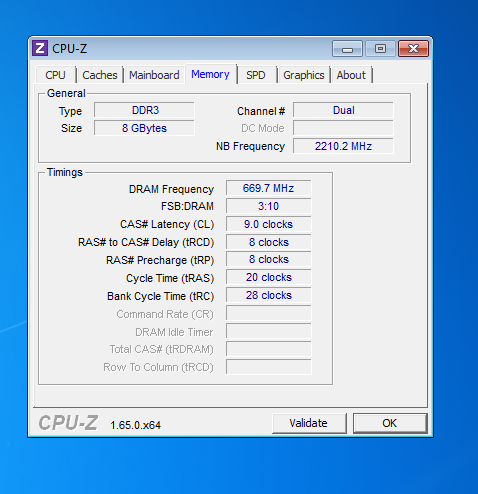Click the CAS# Latency 9.0 clocks value
Image resolution: width=478 pixels, height=494 pixels.
269,224
